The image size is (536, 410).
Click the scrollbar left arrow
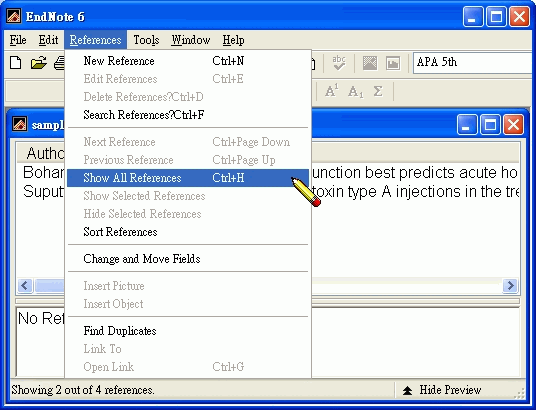25,285
